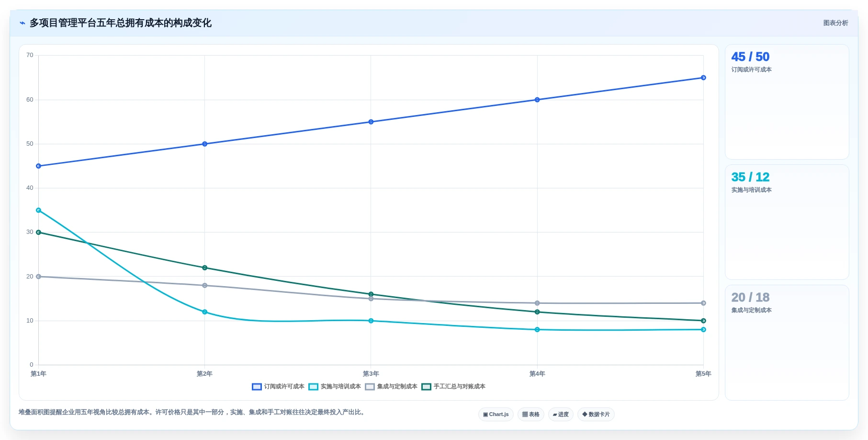
Task: Select the Chart.js tag chip
Action: click(x=496, y=415)
